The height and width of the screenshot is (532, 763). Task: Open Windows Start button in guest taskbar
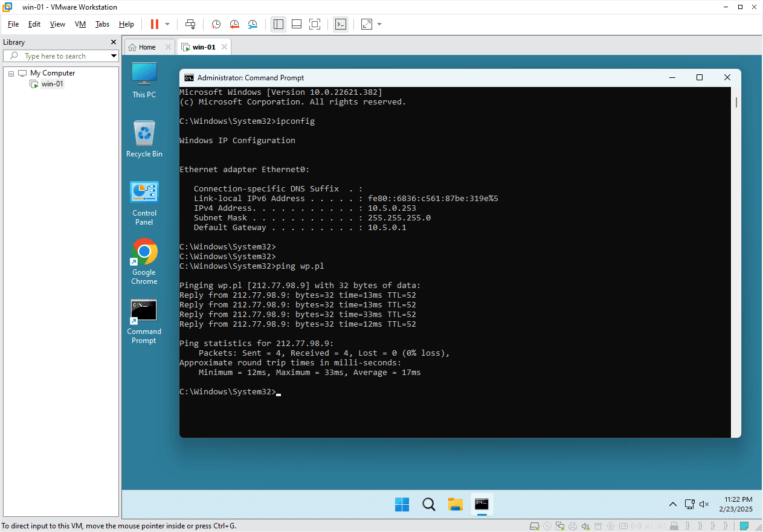[402, 504]
